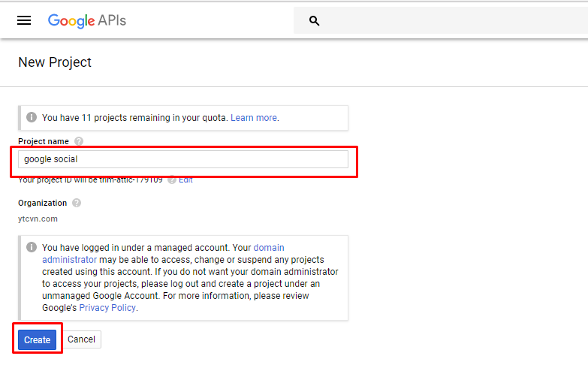Click the managed account info icon
This screenshot has height=374, width=588.
[x=32, y=247]
